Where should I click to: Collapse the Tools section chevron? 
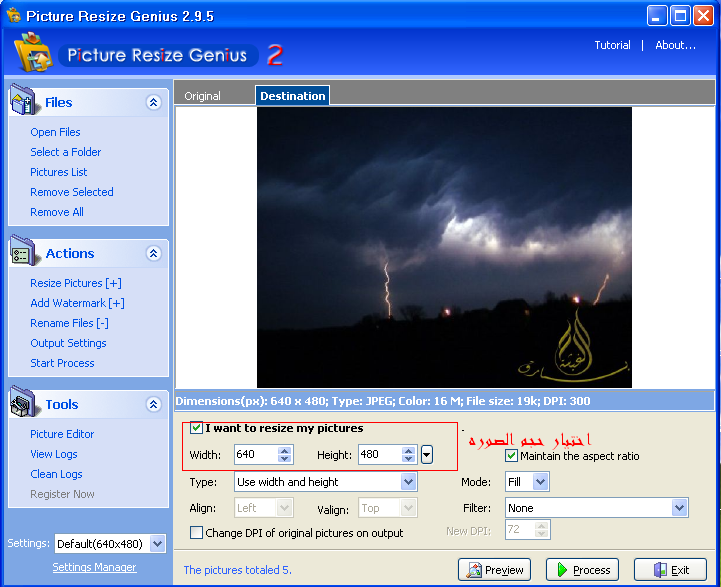(153, 404)
